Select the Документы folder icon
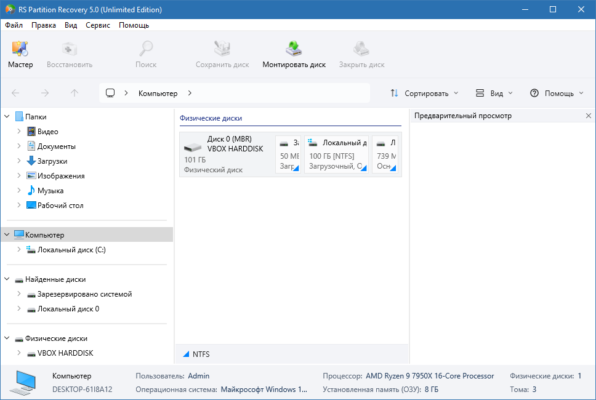 (x=31, y=146)
